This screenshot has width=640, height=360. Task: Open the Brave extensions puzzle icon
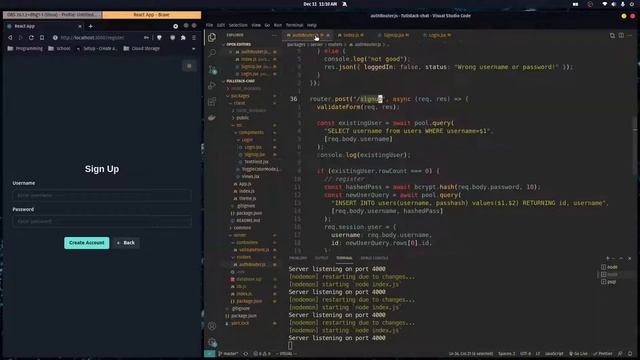183,38
